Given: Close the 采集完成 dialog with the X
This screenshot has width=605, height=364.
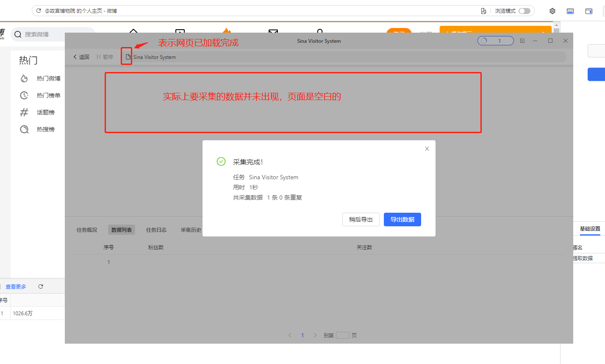Looking at the screenshot, I should (x=427, y=149).
